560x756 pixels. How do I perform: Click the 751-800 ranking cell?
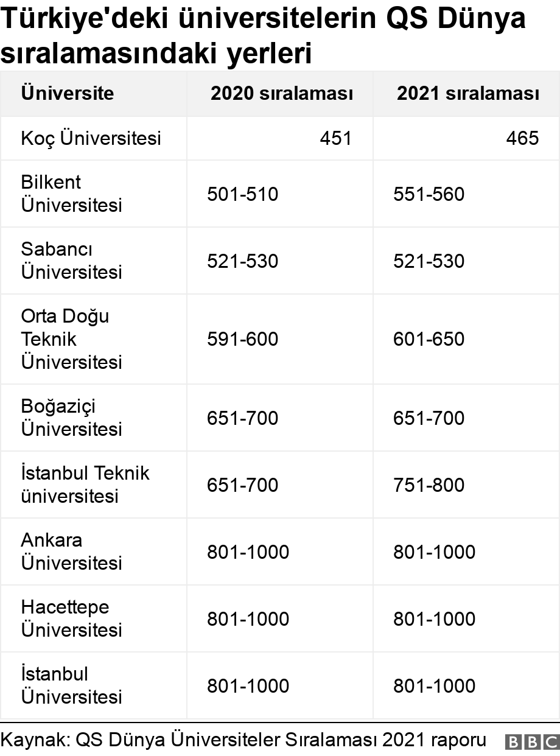[x=429, y=485]
